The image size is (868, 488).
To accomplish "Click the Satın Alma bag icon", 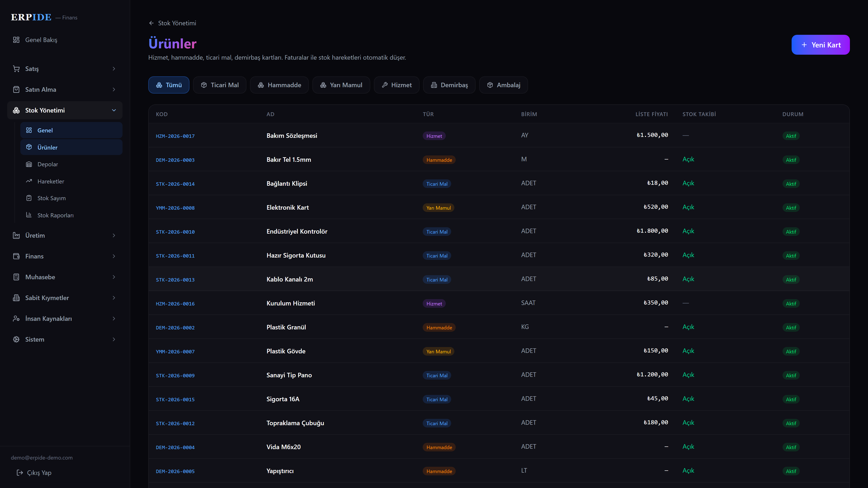I will pos(16,90).
